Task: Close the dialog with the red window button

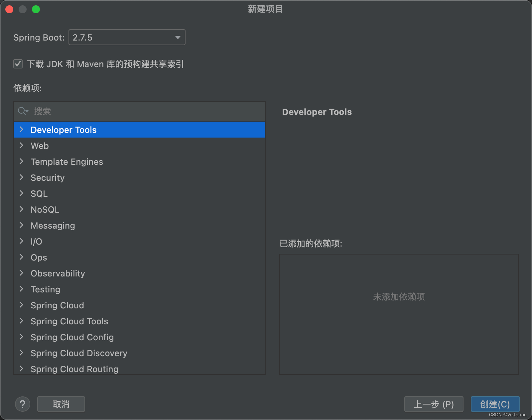Action: pos(9,9)
